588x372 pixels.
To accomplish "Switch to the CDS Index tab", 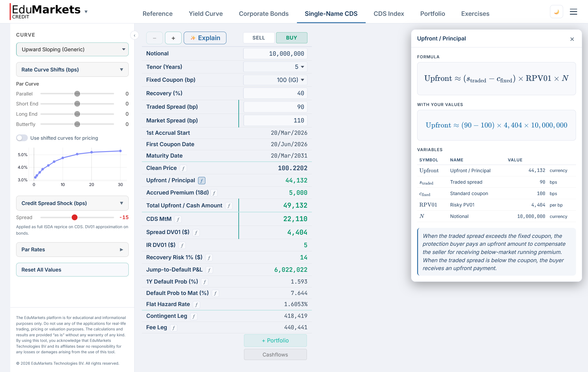I will (x=389, y=13).
